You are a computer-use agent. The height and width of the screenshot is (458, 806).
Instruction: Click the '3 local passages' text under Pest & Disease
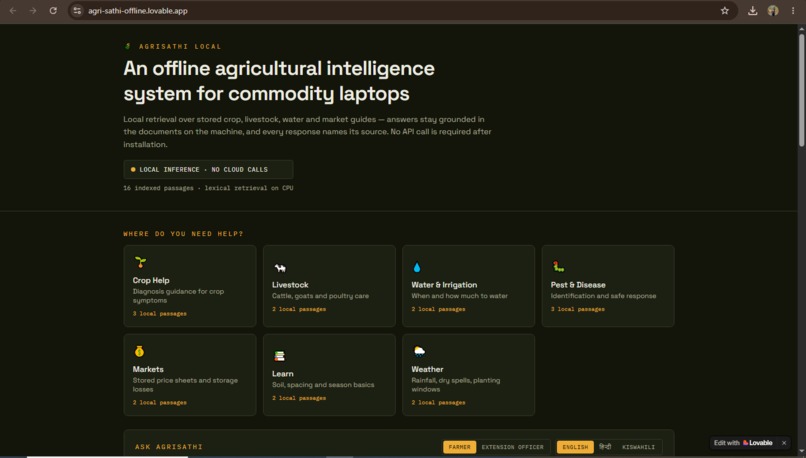577,309
